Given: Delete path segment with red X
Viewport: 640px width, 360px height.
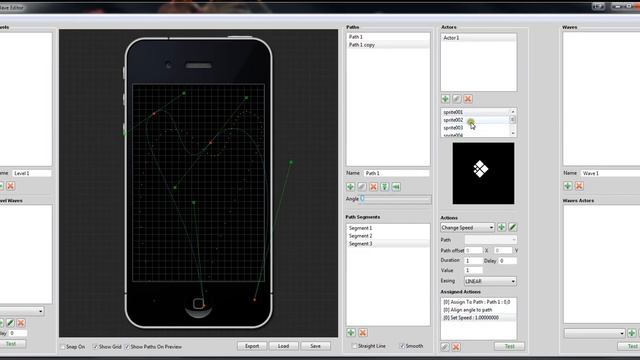Looking at the screenshot, I should point(362,333).
